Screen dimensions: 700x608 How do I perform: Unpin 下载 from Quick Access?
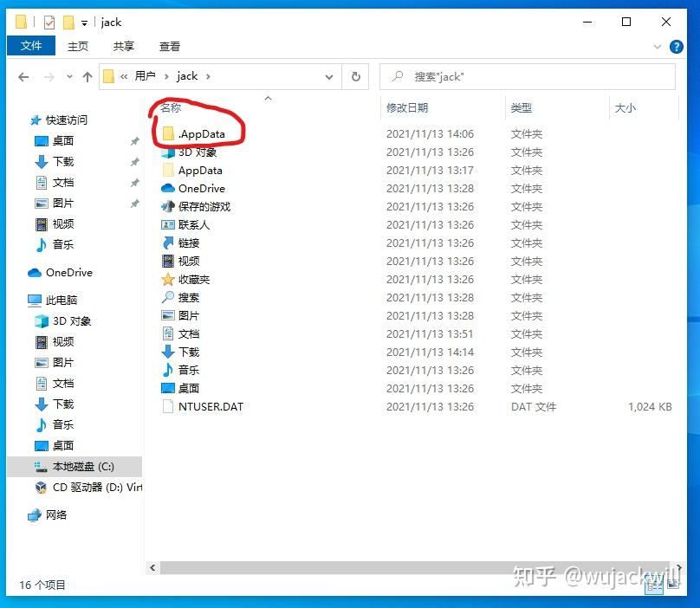[134, 159]
